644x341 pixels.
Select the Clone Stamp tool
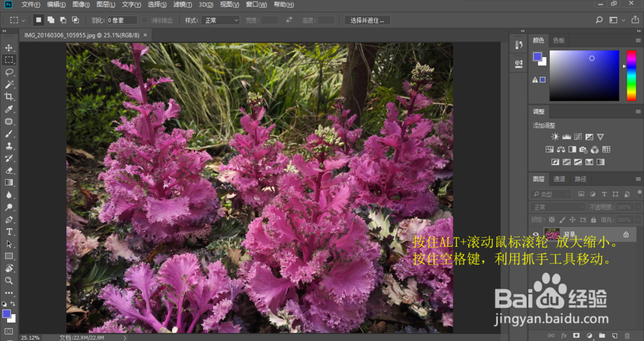(8, 146)
